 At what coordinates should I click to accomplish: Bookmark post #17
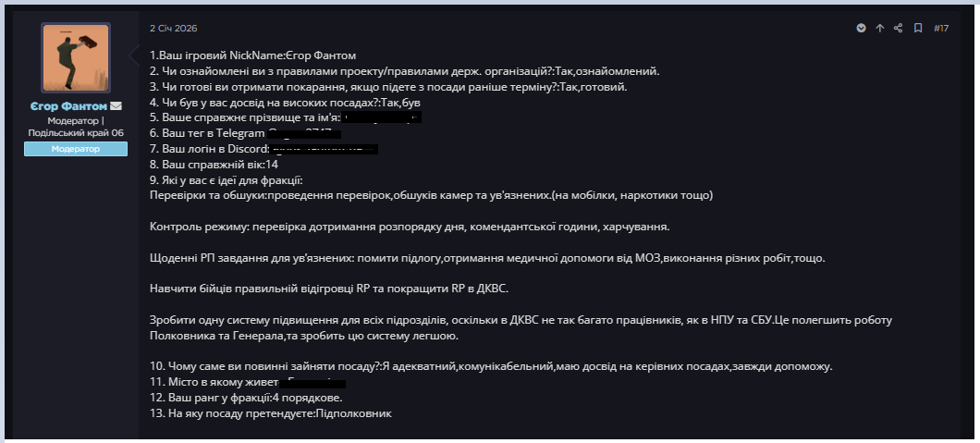pos(917,28)
